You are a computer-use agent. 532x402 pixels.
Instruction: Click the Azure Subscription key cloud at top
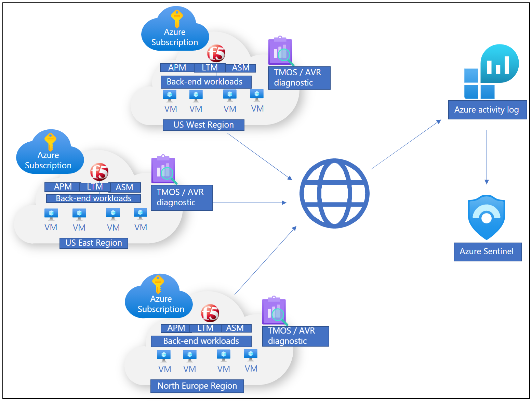pos(175,29)
